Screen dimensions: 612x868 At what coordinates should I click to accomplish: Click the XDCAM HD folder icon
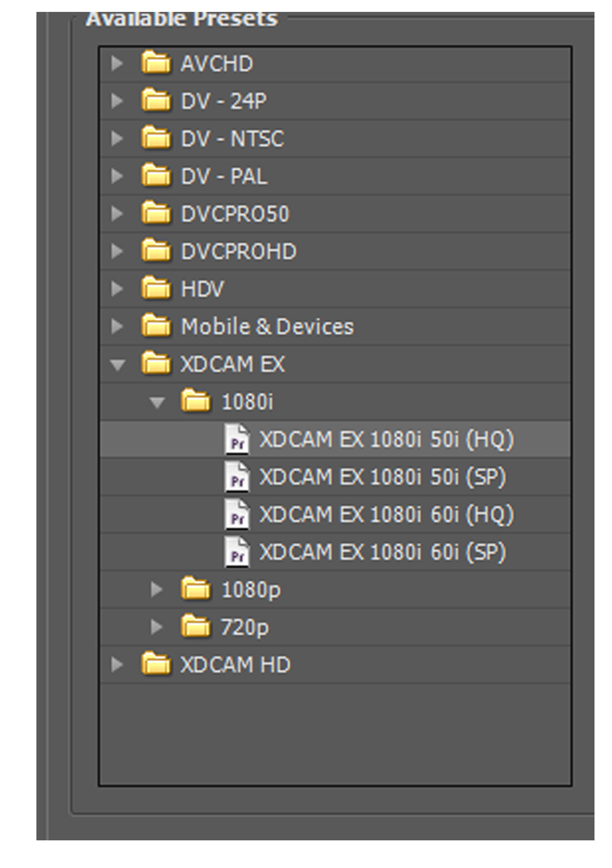tap(156, 664)
